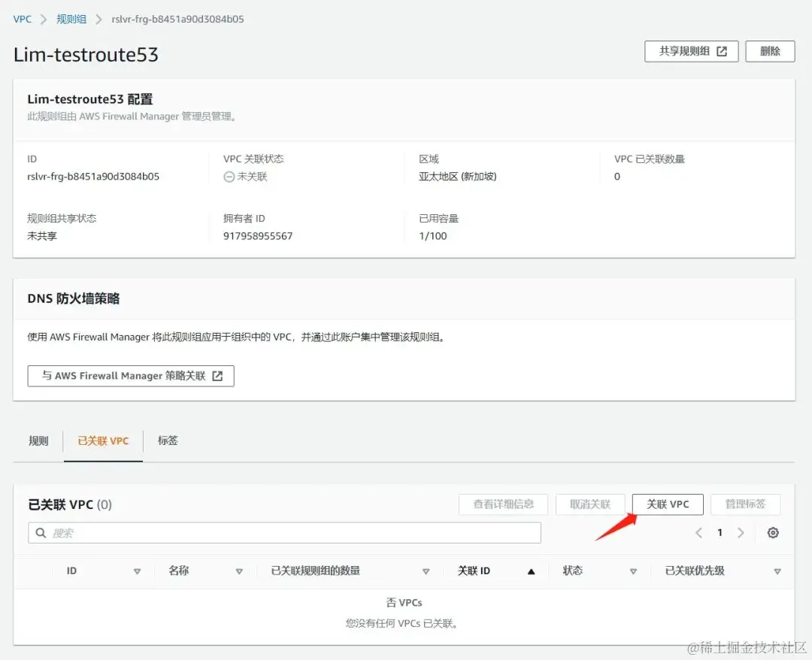Go to the next page arrow
This screenshot has height=660, width=812.
(741, 533)
